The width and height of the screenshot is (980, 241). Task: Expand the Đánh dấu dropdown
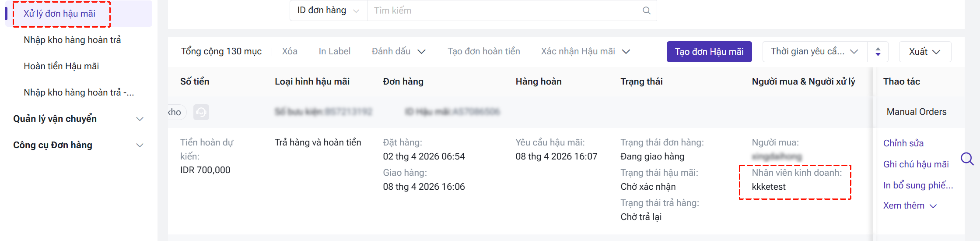[x=398, y=52]
